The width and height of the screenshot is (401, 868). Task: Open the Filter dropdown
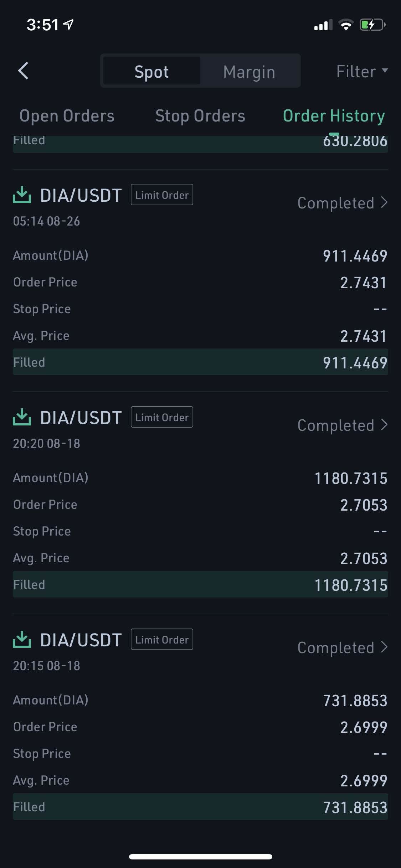[361, 71]
